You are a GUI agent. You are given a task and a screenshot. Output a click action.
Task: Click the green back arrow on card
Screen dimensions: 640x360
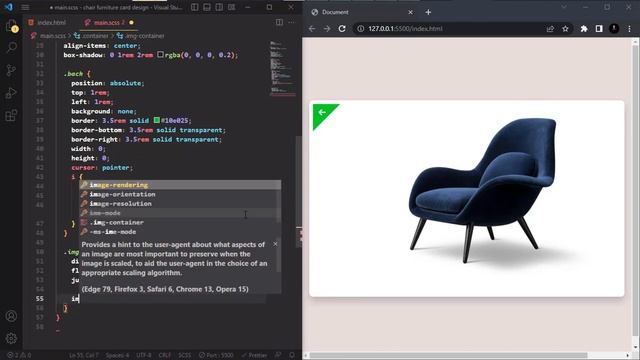[322, 113]
